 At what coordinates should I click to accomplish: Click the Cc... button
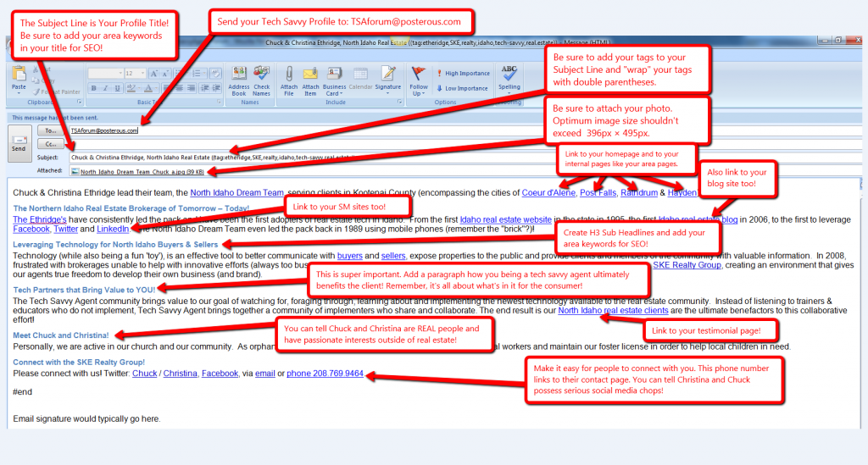pos(50,144)
